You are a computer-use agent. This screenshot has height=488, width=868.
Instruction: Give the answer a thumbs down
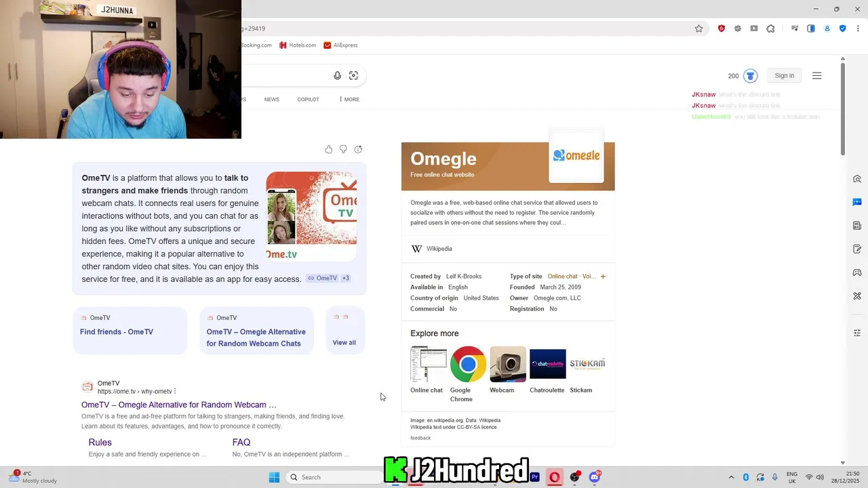point(343,149)
